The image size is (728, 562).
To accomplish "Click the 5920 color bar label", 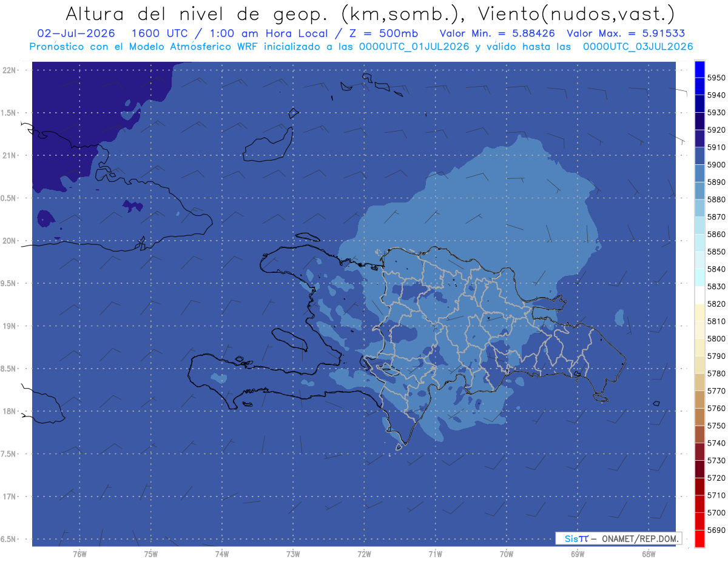I will pyautogui.click(x=716, y=130).
